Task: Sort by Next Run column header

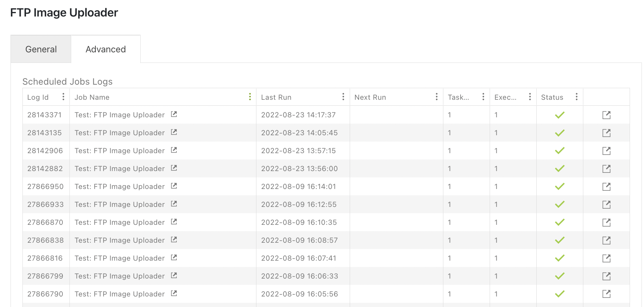Action: tap(370, 97)
